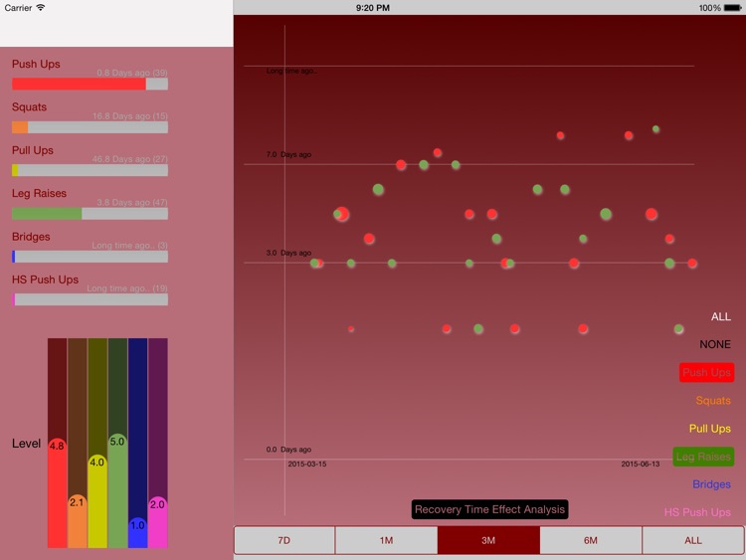
Task: Tap the Leg Raises progress bar
Action: tap(90, 214)
